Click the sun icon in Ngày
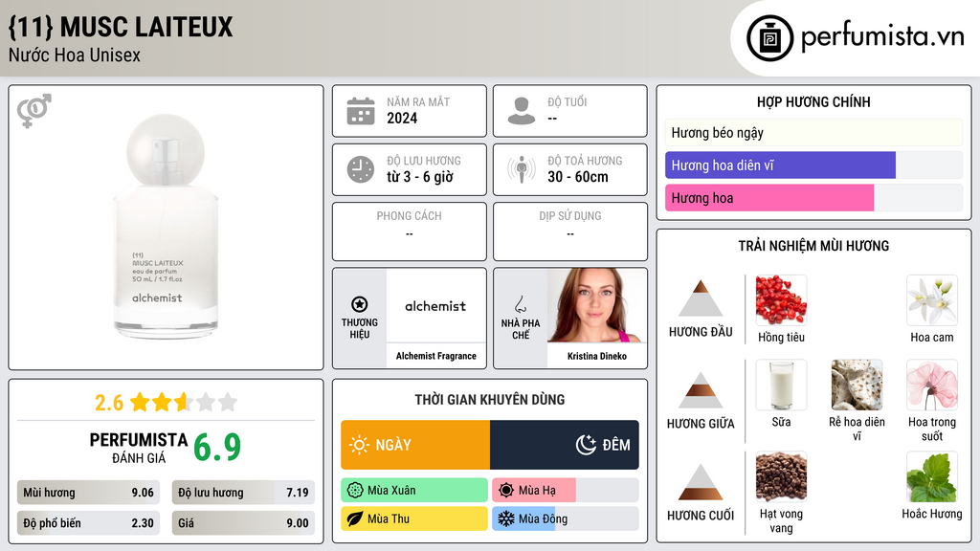980x551 pixels. (359, 445)
